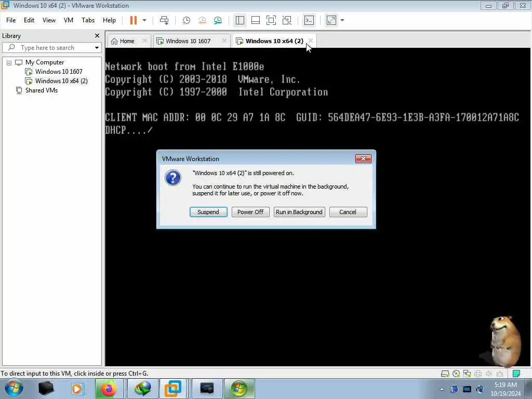Close the Home tab
This screenshot has width=532, height=399.
coord(144,41)
